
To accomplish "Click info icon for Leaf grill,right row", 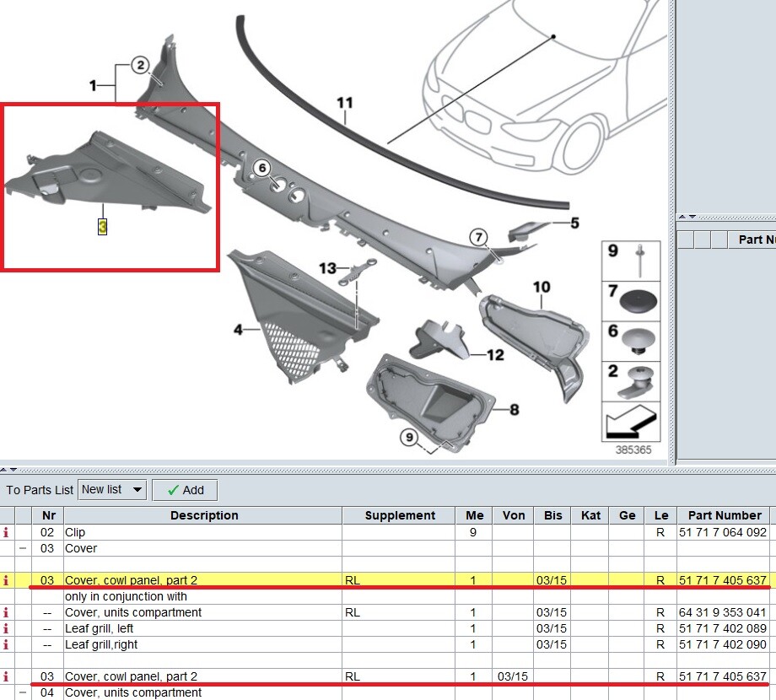I will 7,644.
